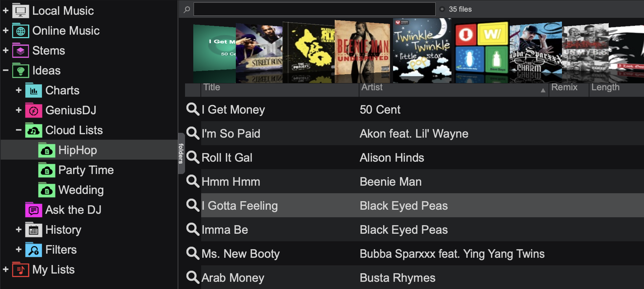This screenshot has width=644, height=289.
Task: Open the Party Time cloud list
Action: coord(86,170)
